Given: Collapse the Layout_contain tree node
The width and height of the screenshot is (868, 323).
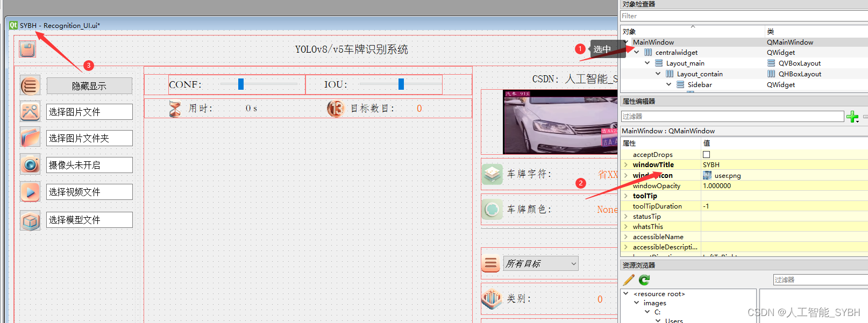Looking at the screenshot, I should coord(658,74).
